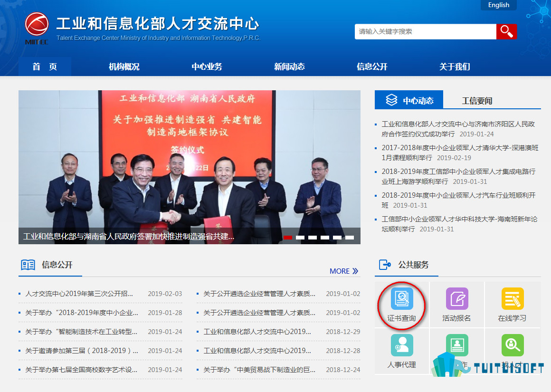
Task: Open 人事代理 personnel agency icon
Action: [x=402, y=345]
